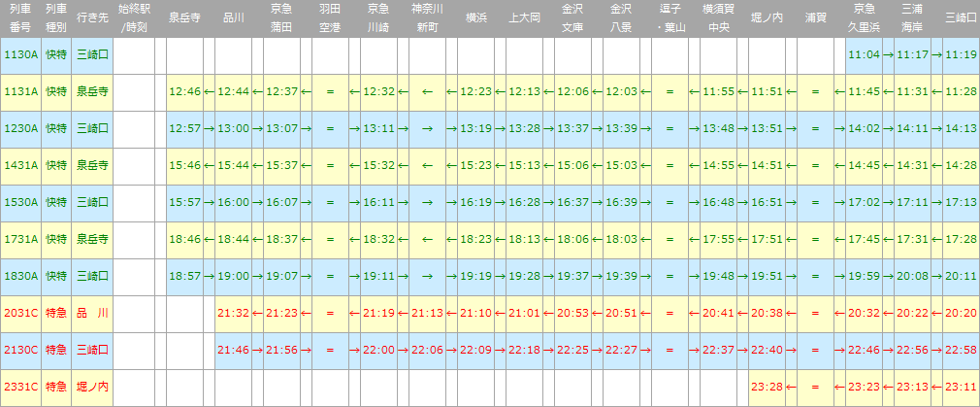Screen dimensions: 980x407
Task: Click train number 1131A
Action: point(20,91)
